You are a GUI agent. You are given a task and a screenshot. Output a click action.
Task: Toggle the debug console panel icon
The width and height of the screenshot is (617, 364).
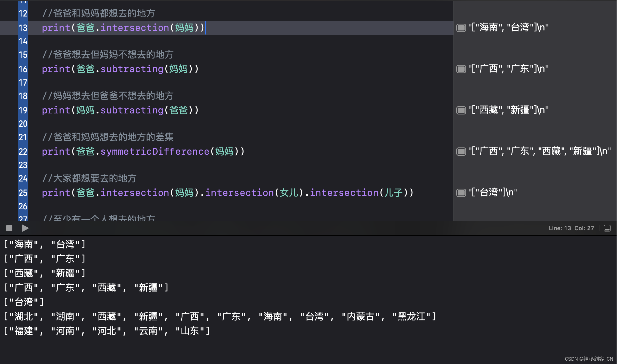607,228
